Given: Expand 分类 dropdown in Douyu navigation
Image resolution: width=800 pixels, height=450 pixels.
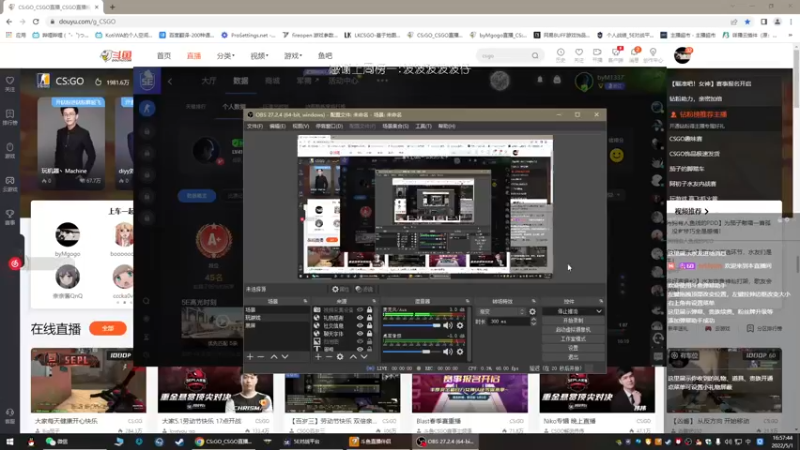Looking at the screenshot, I should (226, 56).
